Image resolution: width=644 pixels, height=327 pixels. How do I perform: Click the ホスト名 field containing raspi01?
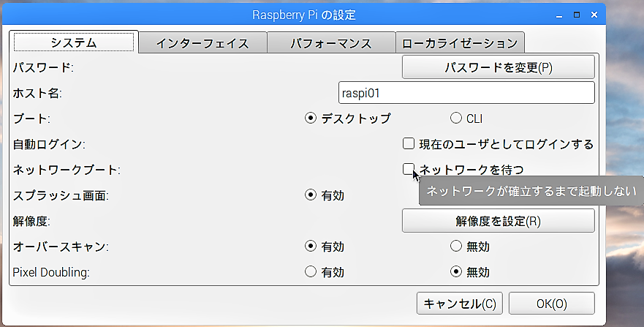(x=466, y=93)
